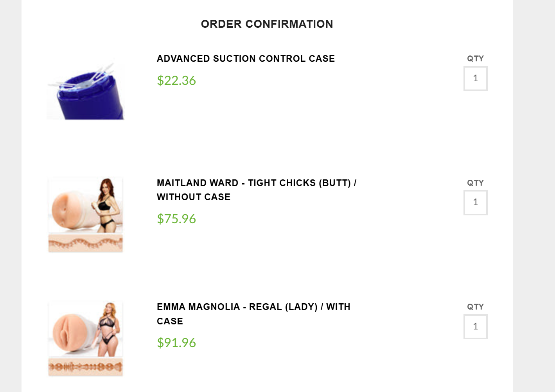Viewport: 555px width, 392px height.
Task: Focus the quantity field for Emma Magnolia item
Action: [x=476, y=327]
